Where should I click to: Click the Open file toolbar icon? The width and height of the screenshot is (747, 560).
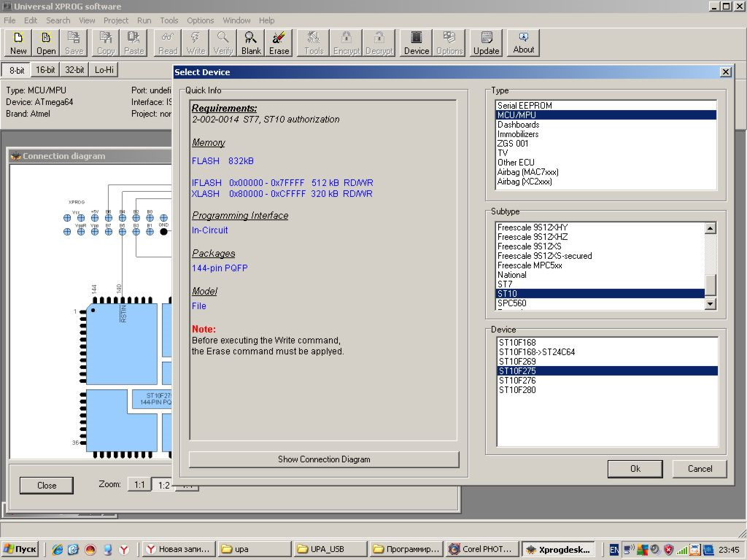click(x=46, y=42)
